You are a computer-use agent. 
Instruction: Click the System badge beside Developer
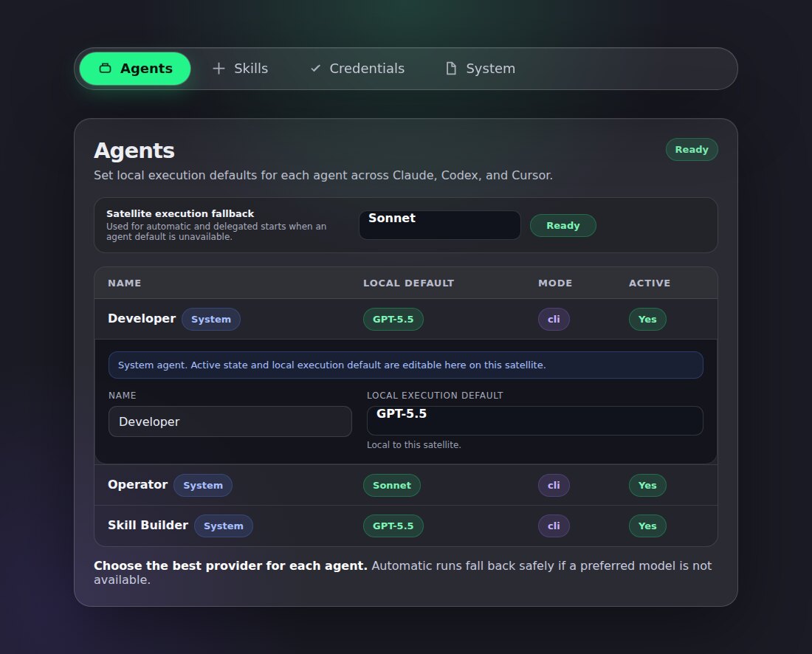pyautogui.click(x=211, y=319)
